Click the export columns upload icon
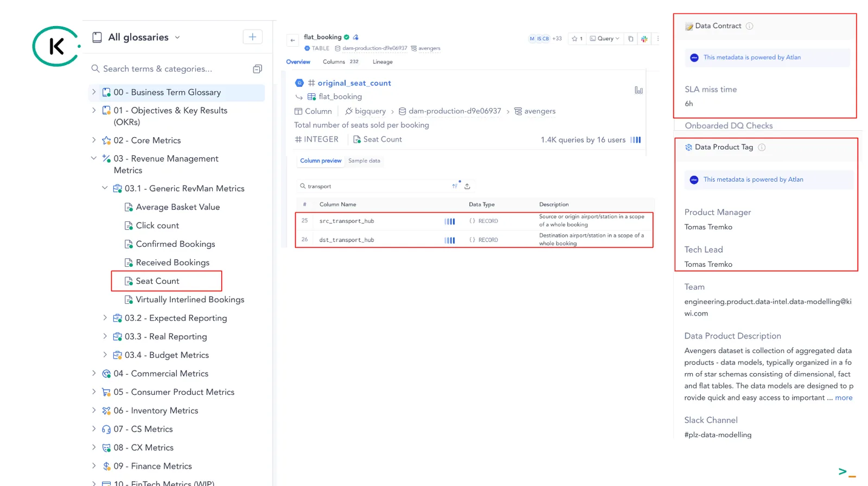868x486 pixels. (x=467, y=186)
